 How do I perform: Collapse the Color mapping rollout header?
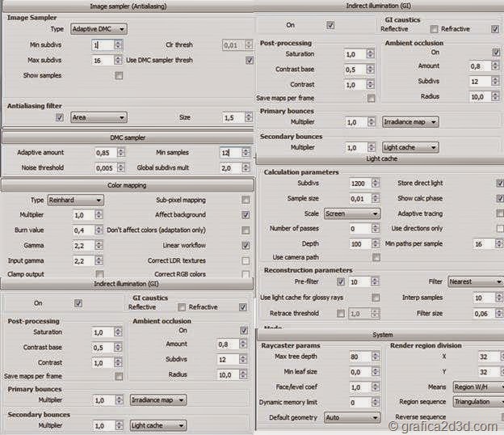(x=127, y=185)
